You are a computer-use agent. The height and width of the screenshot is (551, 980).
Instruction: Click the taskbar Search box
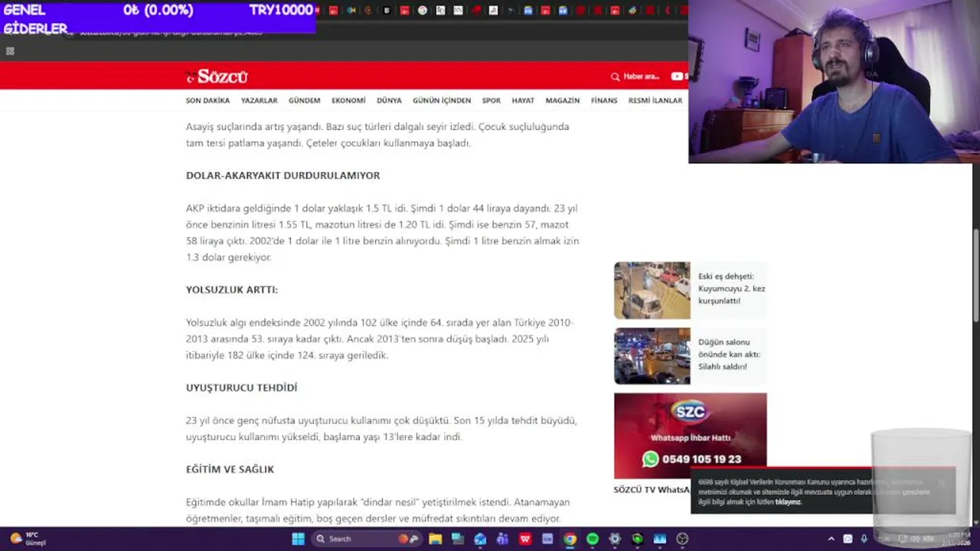[x=366, y=539]
